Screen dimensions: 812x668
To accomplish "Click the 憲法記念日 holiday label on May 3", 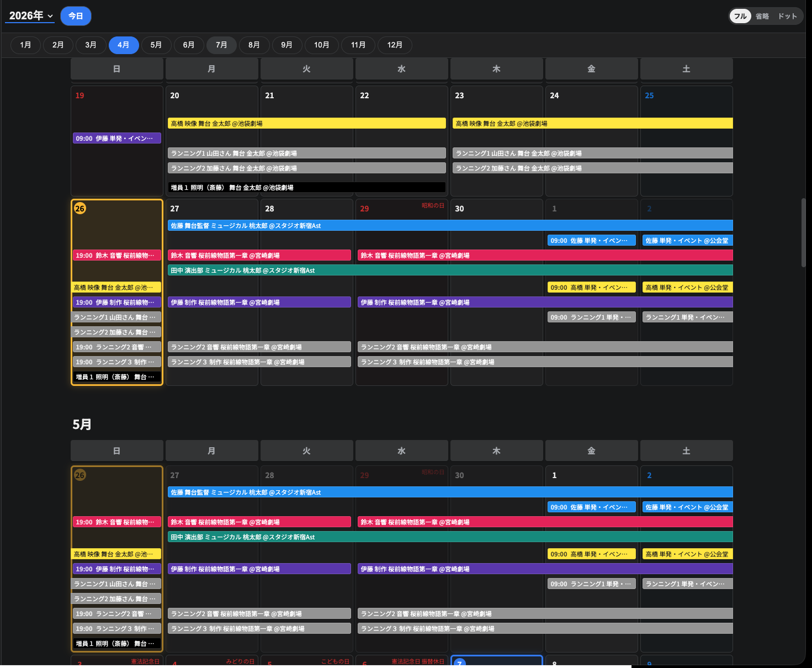I will click(145, 661).
